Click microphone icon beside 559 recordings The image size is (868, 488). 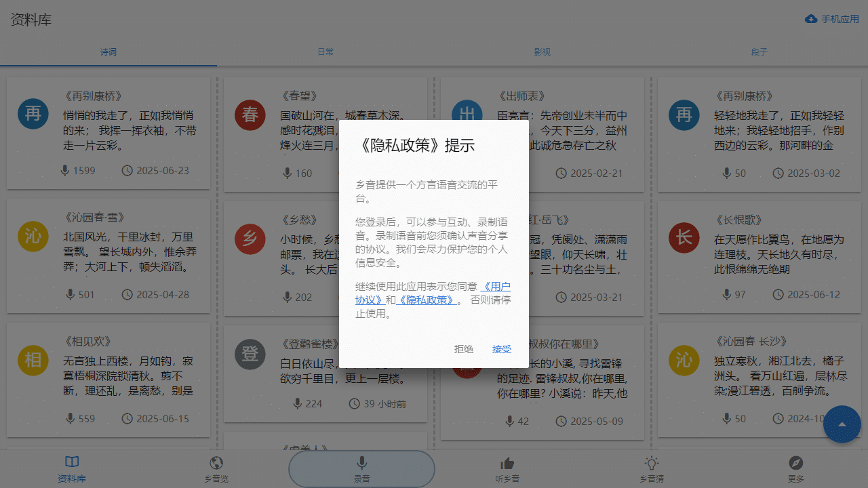[70, 418]
